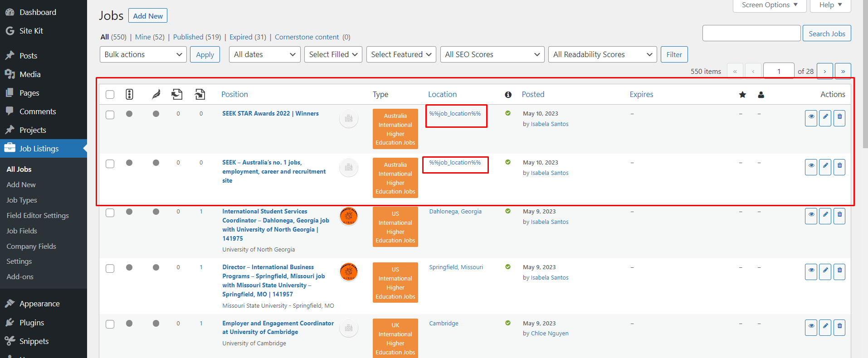Jump to the last page arrow
Image resolution: width=868 pixels, height=358 pixels.
(843, 71)
